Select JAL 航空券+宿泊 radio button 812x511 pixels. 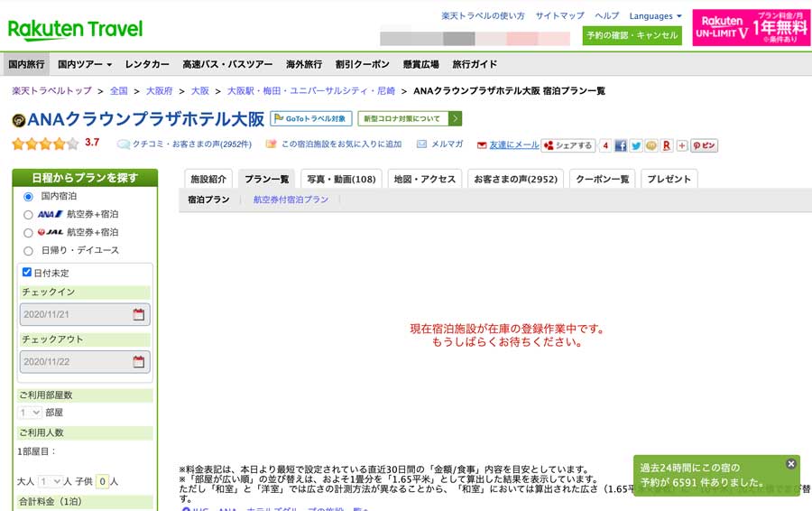(29, 233)
